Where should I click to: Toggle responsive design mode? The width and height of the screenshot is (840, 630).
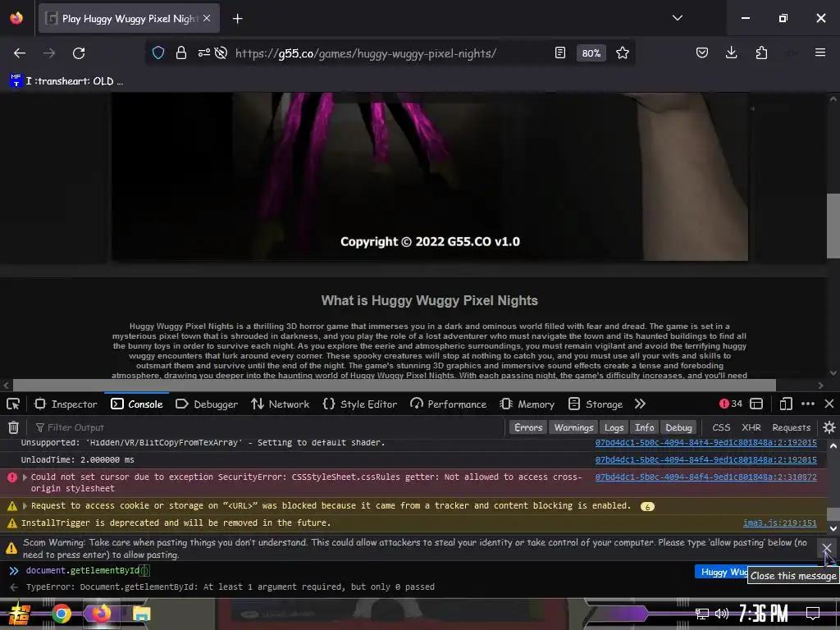point(785,404)
